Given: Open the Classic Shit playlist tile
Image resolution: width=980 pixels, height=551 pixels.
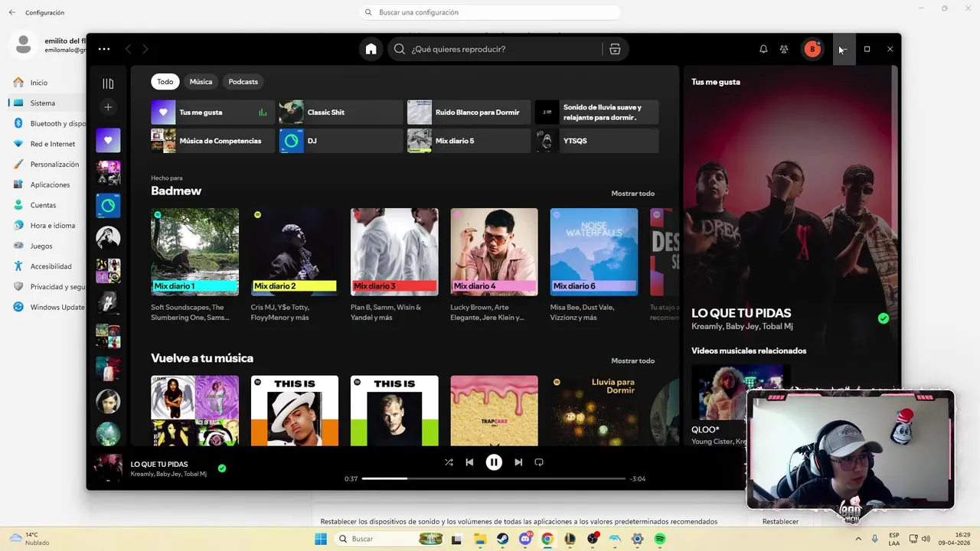Looking at the screenshot, I should pyautogui.click(x=341, y=112).
